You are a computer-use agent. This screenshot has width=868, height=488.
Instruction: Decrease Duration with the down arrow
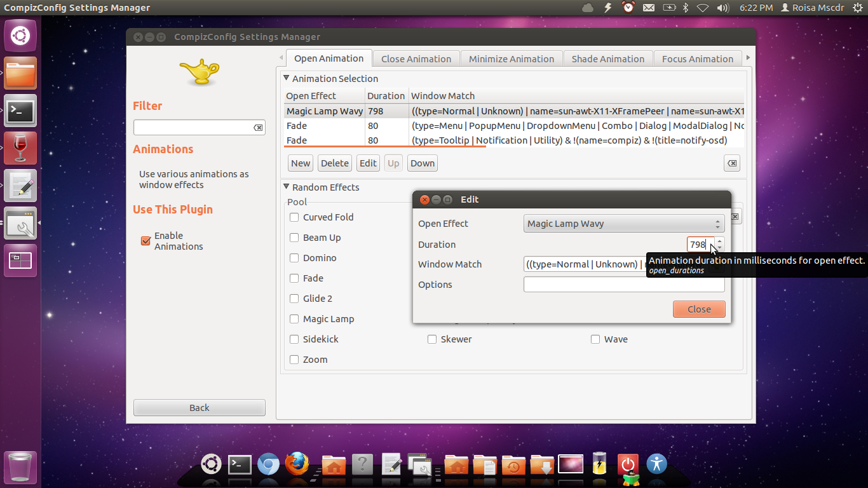[x=719, y=248]
